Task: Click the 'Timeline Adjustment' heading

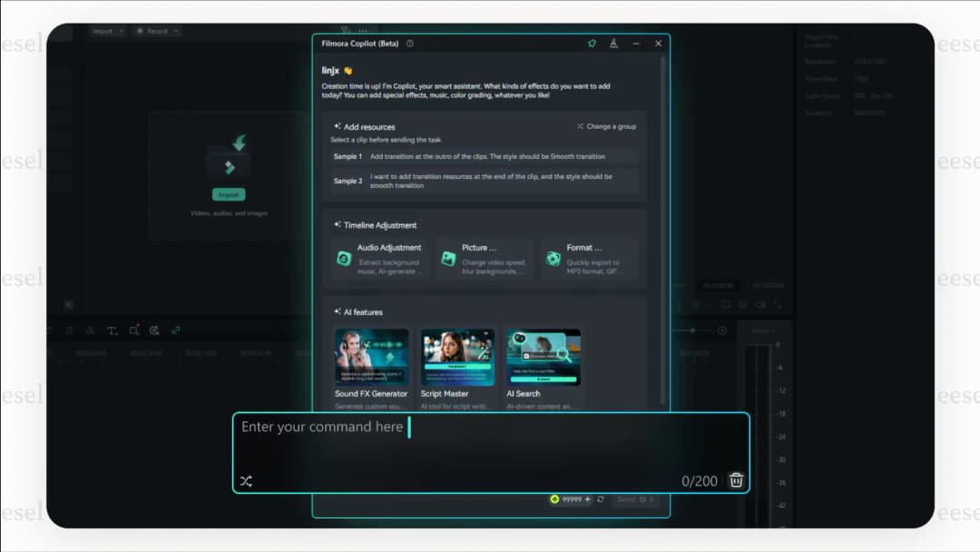Action: point(380,225)
